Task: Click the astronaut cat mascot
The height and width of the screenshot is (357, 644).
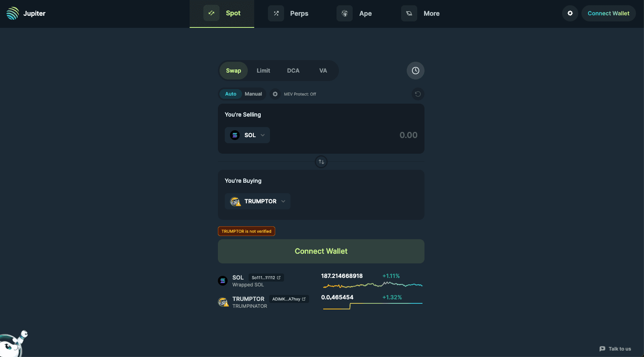Action: tap(13, 343)
